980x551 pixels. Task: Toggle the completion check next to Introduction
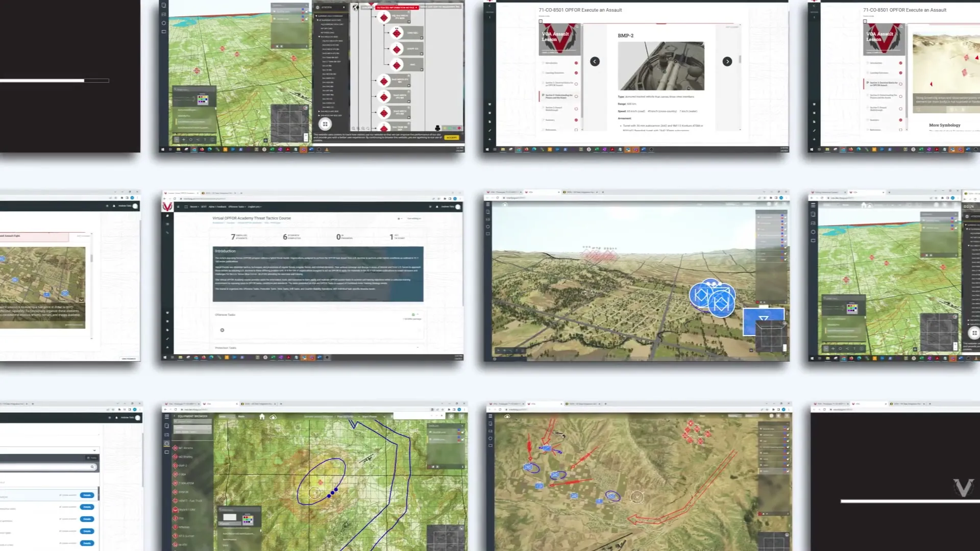[x=576, y=63]
